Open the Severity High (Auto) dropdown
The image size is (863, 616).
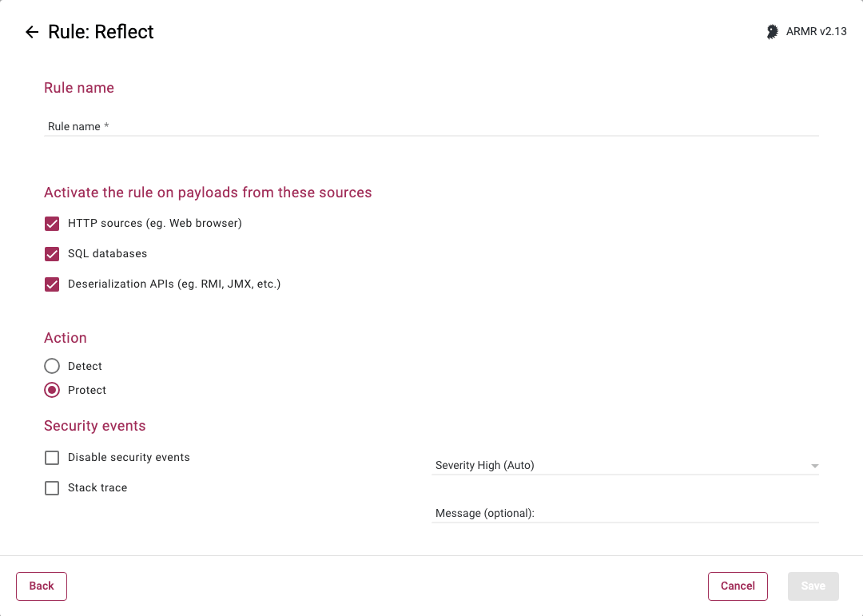(625, 465)
